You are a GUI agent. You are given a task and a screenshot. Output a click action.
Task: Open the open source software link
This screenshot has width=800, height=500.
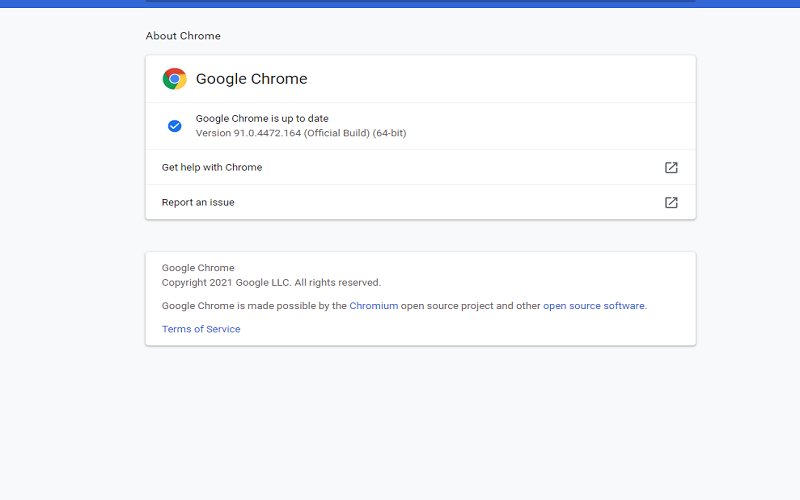pos(593,306)
